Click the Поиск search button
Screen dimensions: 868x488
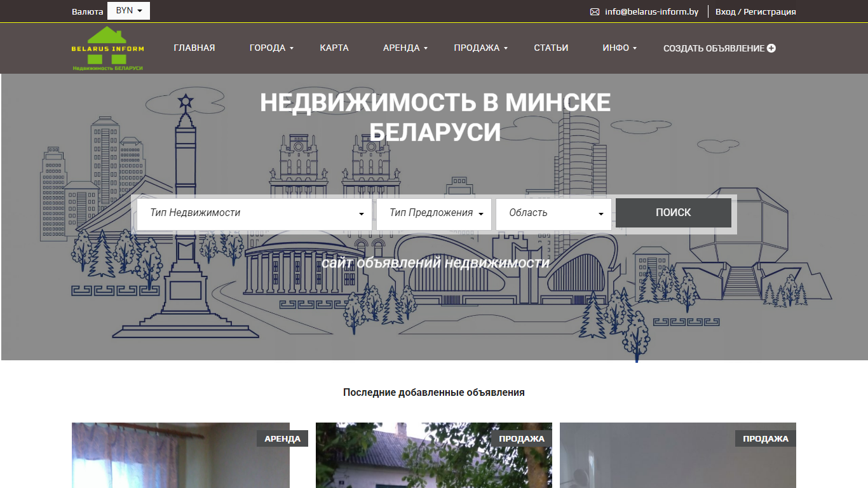(674, 212)
